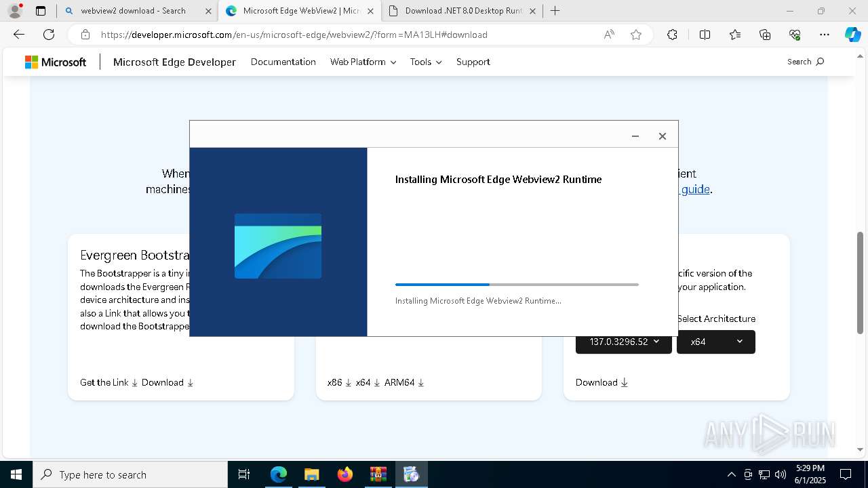This screenshot has width=868, height=488.
Task: Open the Extensions puzzle icon
Action: point(672,35)
